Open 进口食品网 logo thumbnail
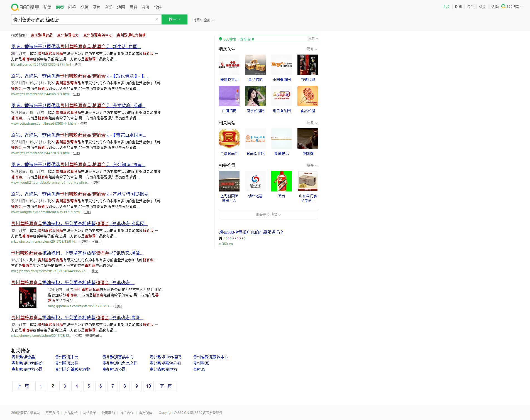530x420 pixels. pos(282,96)
